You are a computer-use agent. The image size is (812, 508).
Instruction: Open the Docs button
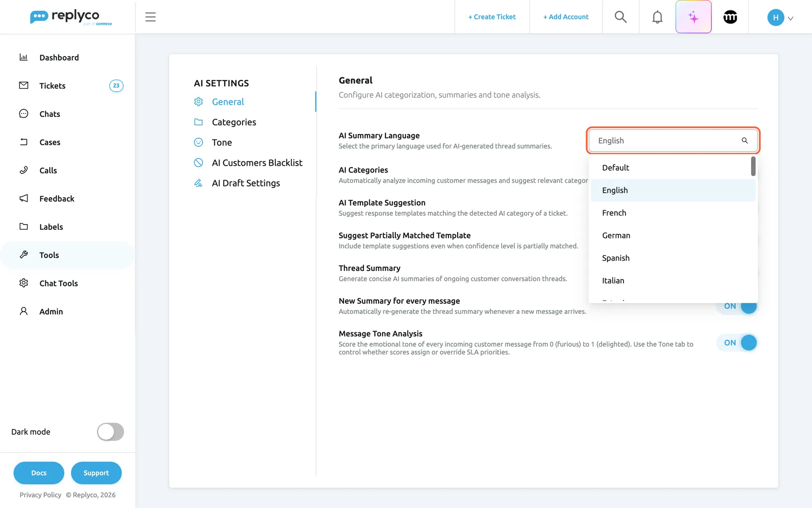[39, 473]
